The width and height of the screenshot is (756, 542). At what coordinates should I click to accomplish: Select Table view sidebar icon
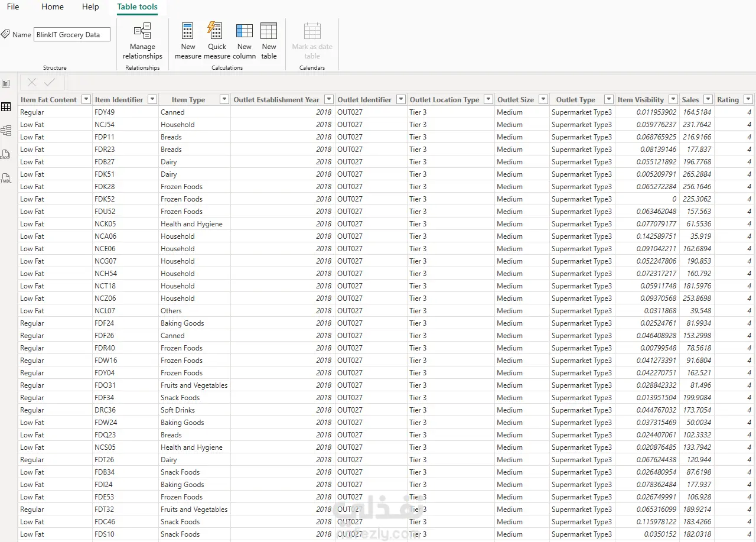(x=6, y=107)
